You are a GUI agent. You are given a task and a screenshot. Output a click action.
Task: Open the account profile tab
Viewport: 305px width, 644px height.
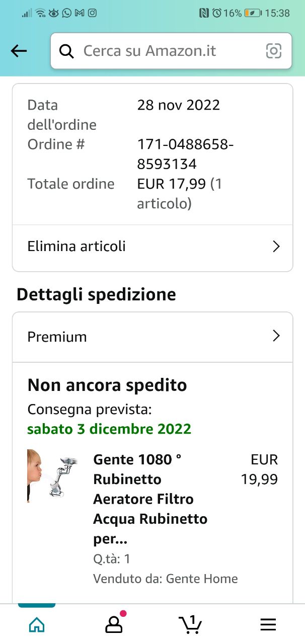114,624
